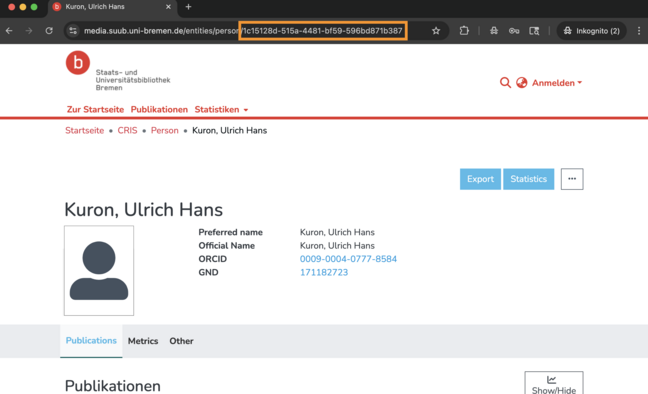This screenshot has width=648, height=394.
Task: Expand the Anmelden login dropdown
Action: coord(557,83)
